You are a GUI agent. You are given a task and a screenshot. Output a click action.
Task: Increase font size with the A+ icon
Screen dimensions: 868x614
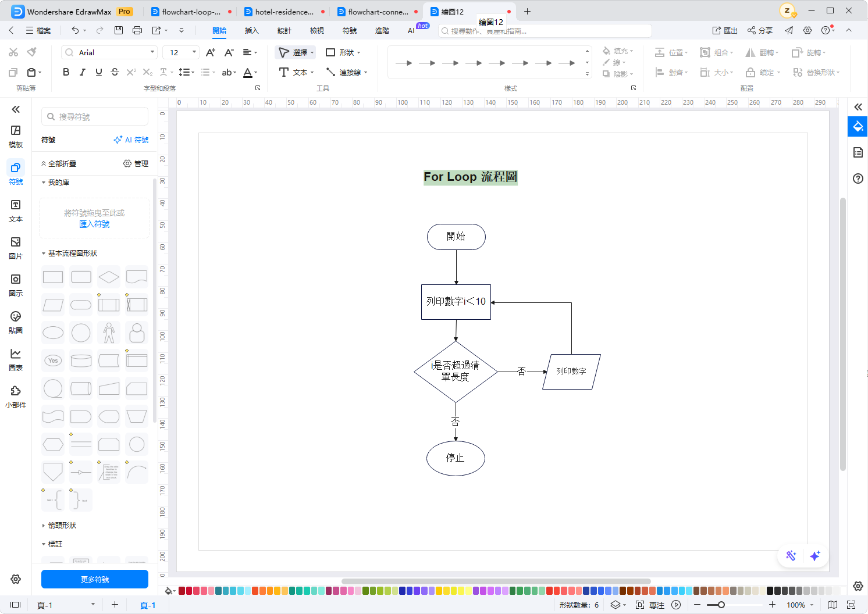tap(211, 52)
